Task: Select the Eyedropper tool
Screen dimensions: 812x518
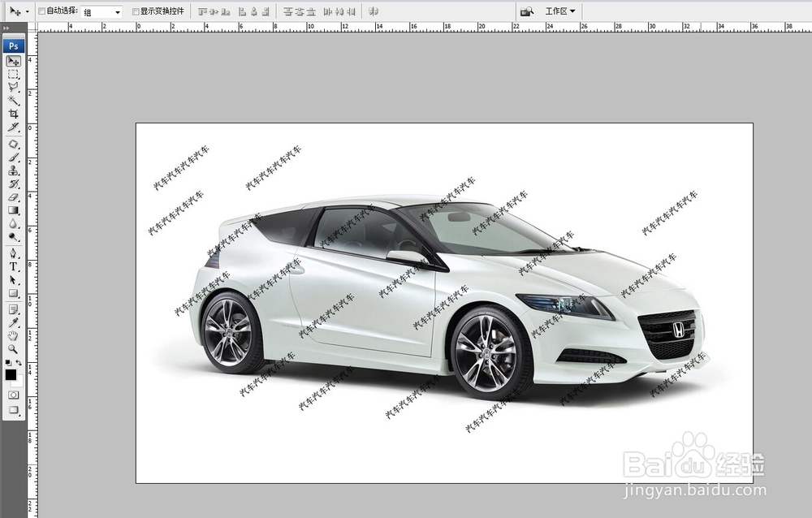Action: [x=14, y=322]
